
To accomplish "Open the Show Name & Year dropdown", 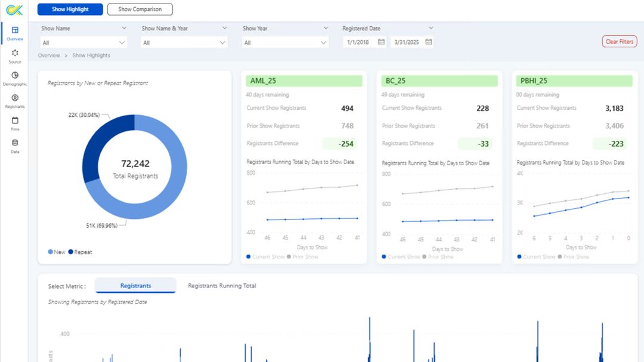I will coord(184,42).
